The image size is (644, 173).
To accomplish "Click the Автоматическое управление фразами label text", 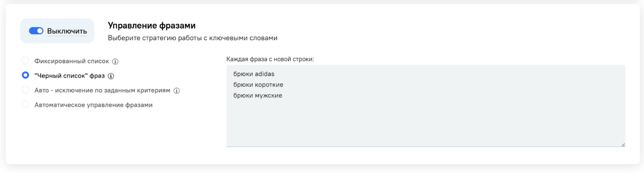I will [x=93, y=105].
